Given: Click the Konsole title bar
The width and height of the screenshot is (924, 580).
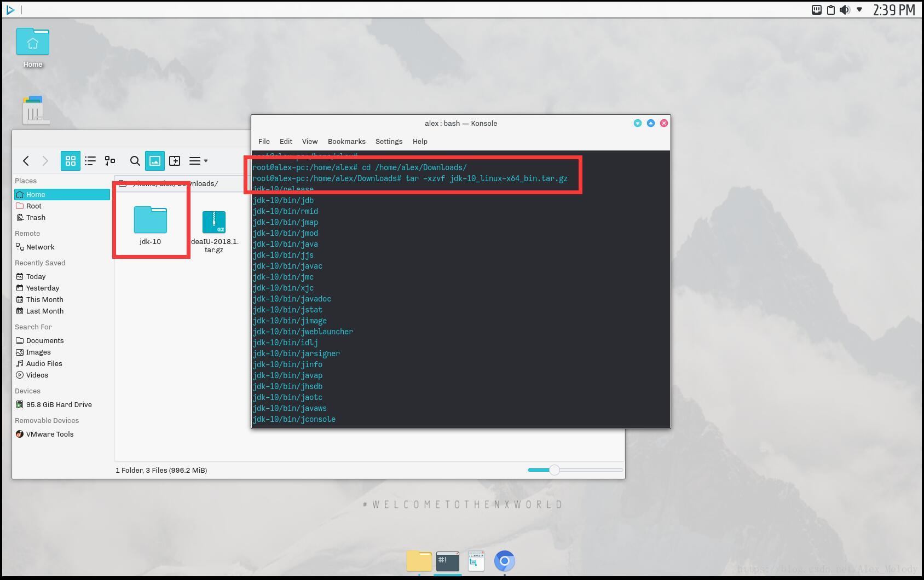Looking at the screenshot, I should pos(461,123).
